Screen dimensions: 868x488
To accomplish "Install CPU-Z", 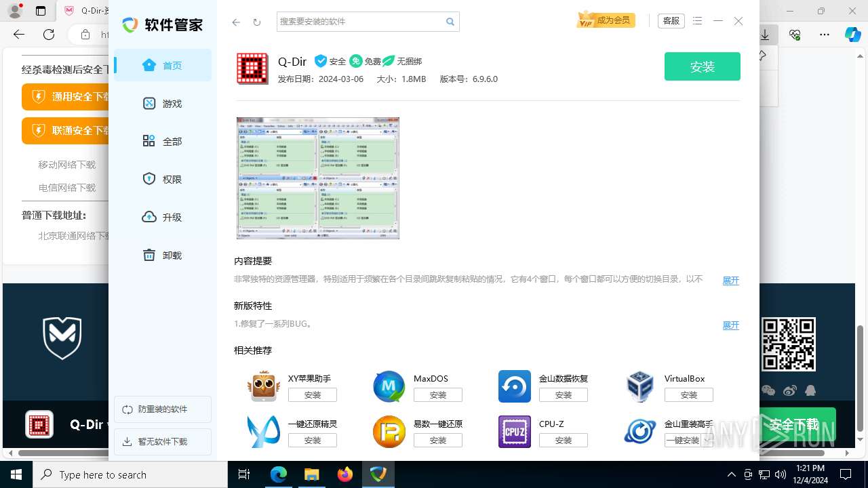I will point(564,441).
